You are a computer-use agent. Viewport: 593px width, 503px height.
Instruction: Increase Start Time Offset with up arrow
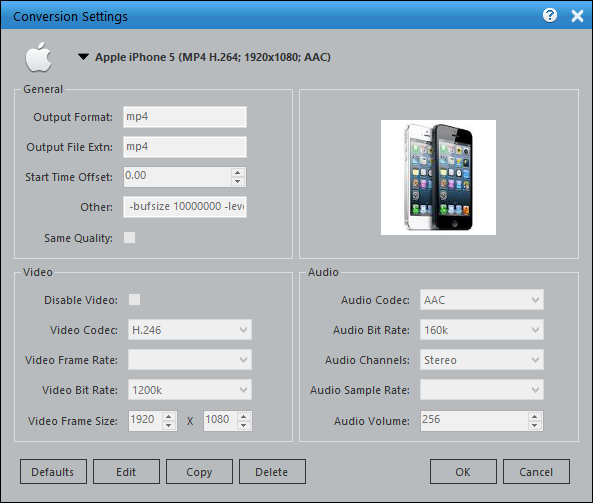[238, 172]
